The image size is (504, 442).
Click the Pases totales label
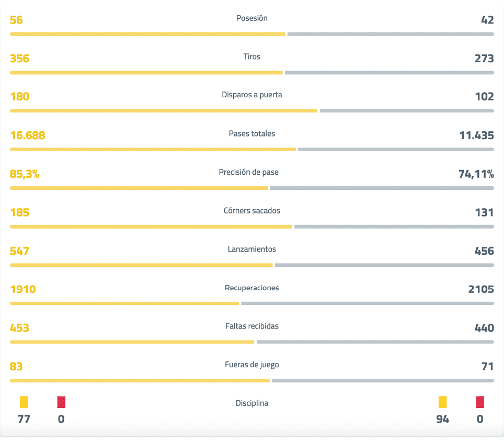[252, 134]
